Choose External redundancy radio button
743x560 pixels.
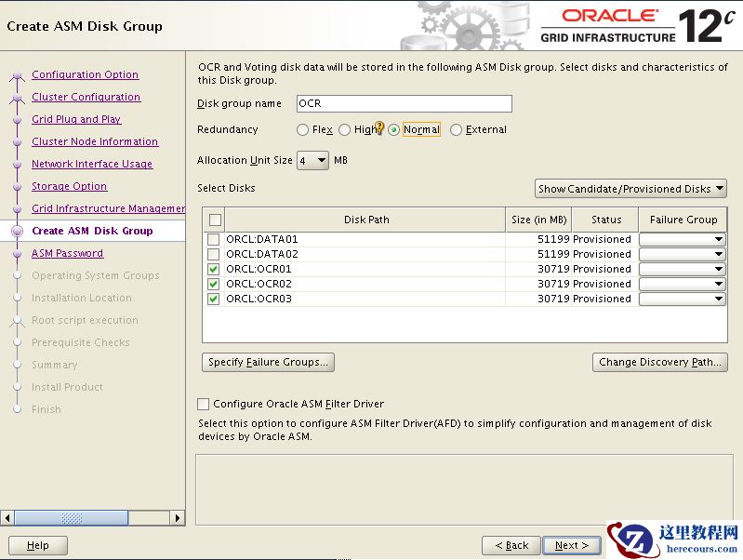click(456, 130)
